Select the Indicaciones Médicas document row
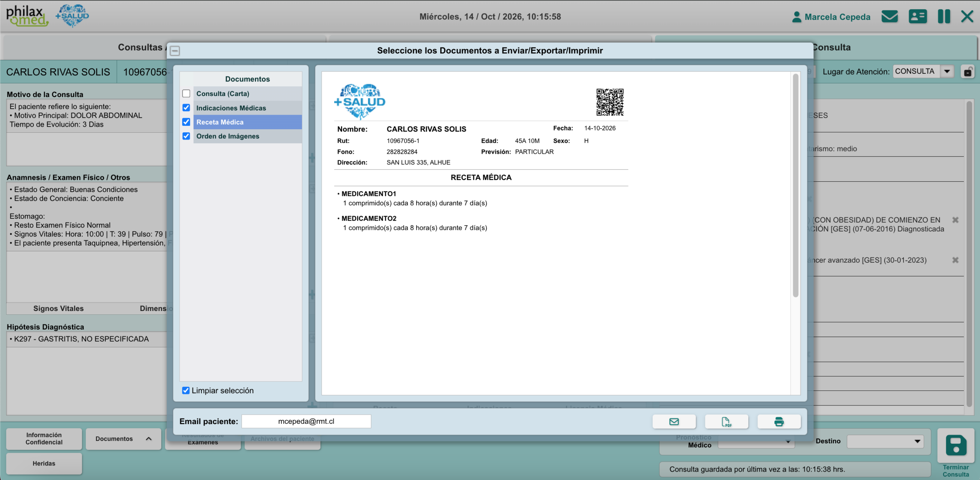The height and width of the screenshot is (480, 980). (247, 108)
